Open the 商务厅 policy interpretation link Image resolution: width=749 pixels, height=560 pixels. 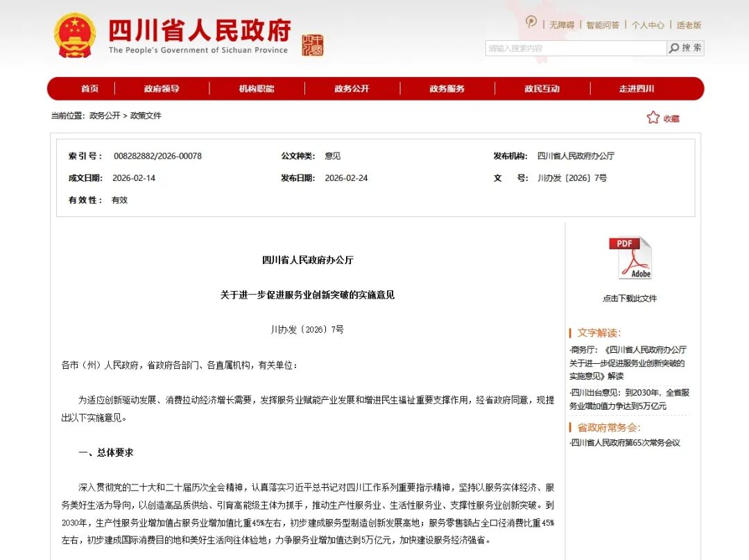(628, 362)
